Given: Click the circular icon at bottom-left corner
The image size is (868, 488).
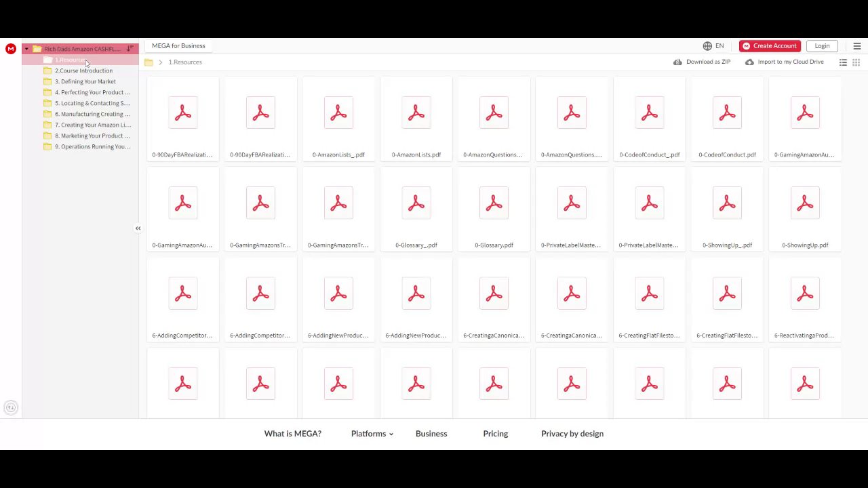Looking at the screenshot, I should (10, 407).
